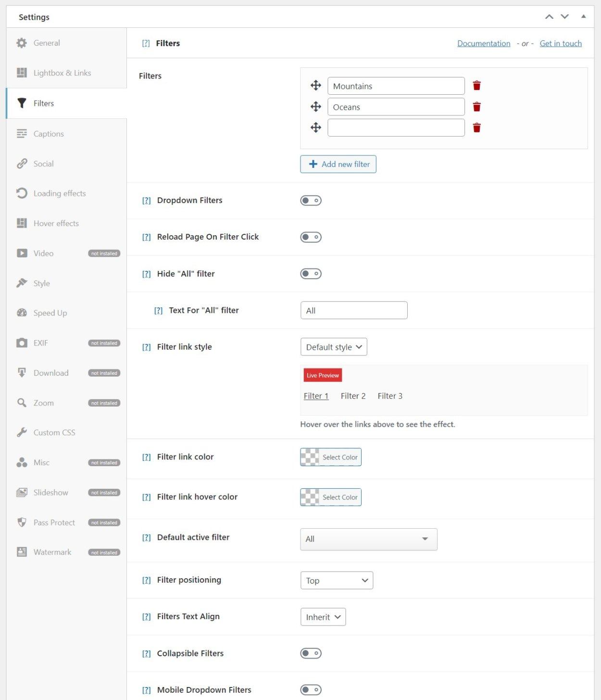The height and width of the screenshot is (700, 601).
Task: Grab the move handle beside Mountains filter
Action: coord(316,86)
